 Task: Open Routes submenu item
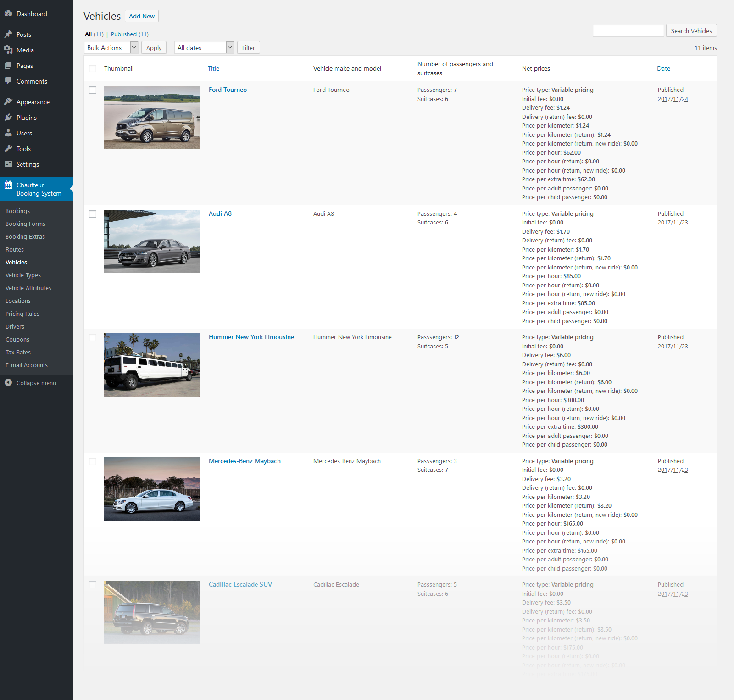tap(15, 250)
